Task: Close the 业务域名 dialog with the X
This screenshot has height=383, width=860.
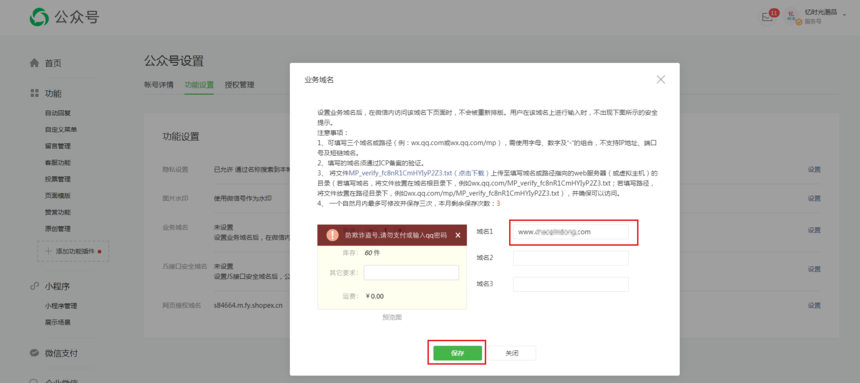Action: pyautogui.click(x=661, y=80)
